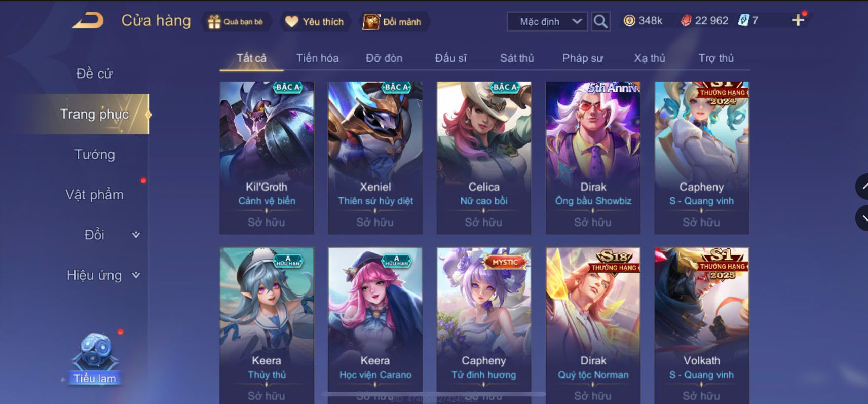
Task: Select Tướng in the sidebar menu
Action: (x=95, y=154)
